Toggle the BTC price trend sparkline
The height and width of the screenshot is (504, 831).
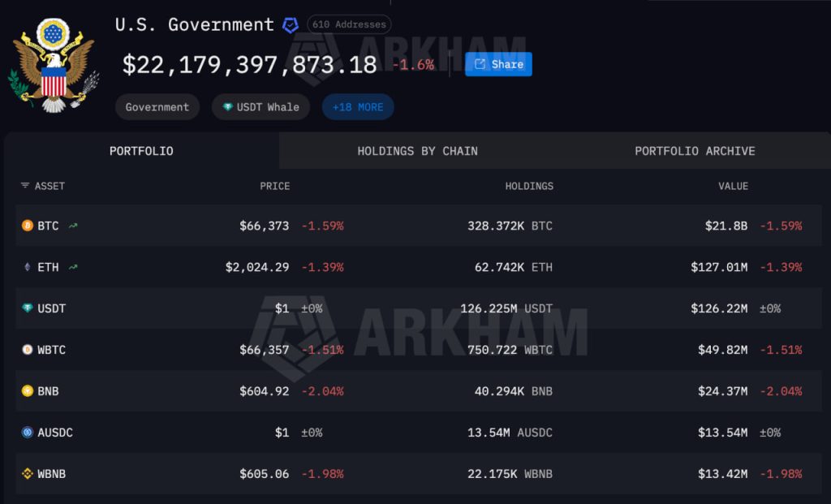coord(71,226)
